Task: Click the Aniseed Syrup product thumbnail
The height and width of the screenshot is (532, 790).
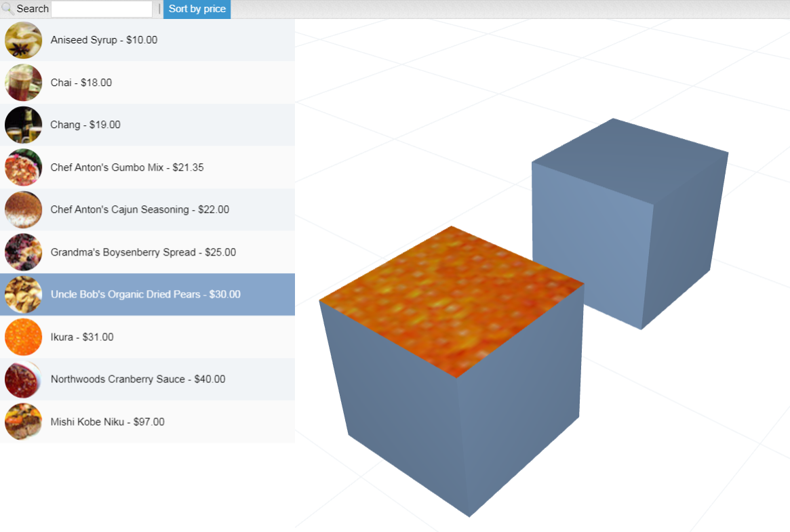Action: click(x=22, y=40)
